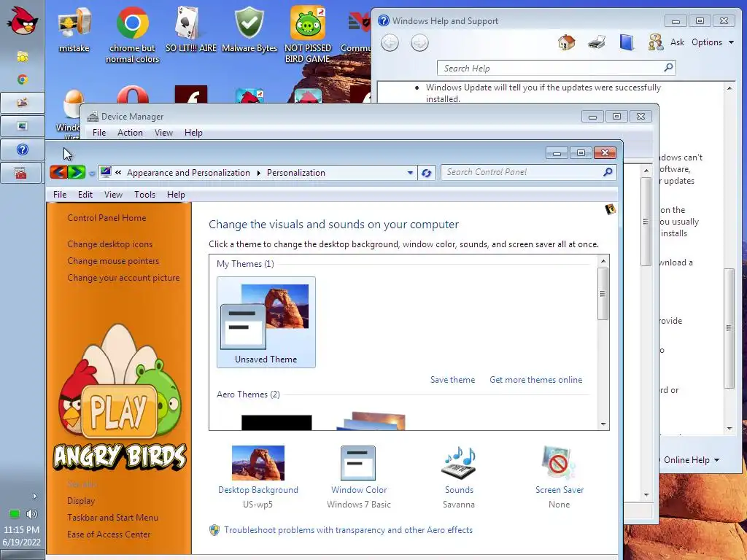Screen dimensions: 747x560
Task: Click 'Change your account picture' link
Action: [123, 278]
